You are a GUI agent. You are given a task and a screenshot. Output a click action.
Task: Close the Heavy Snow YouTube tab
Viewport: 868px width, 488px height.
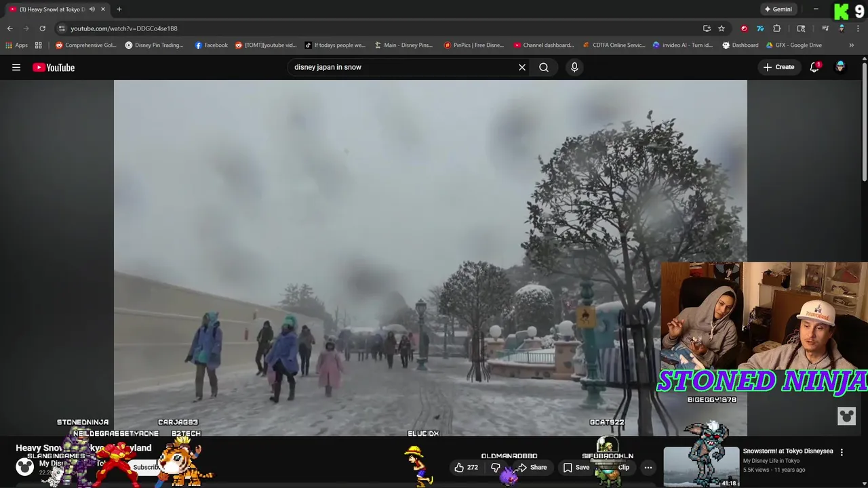(x=103, y=9)
